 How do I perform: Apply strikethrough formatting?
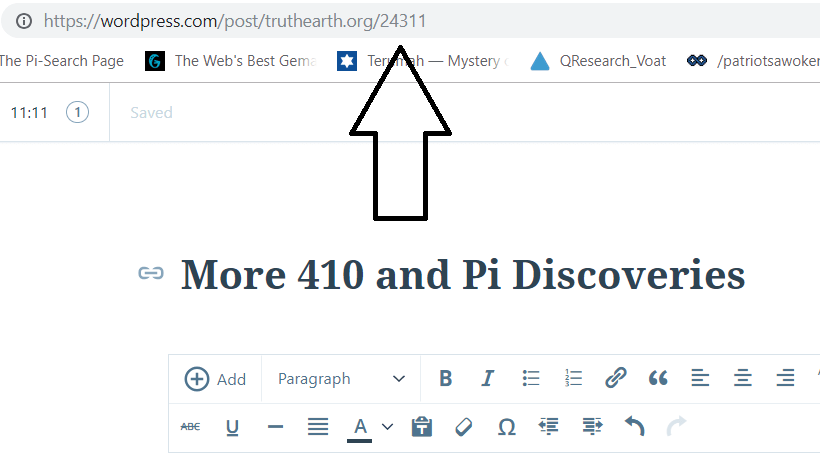point(190,427)
